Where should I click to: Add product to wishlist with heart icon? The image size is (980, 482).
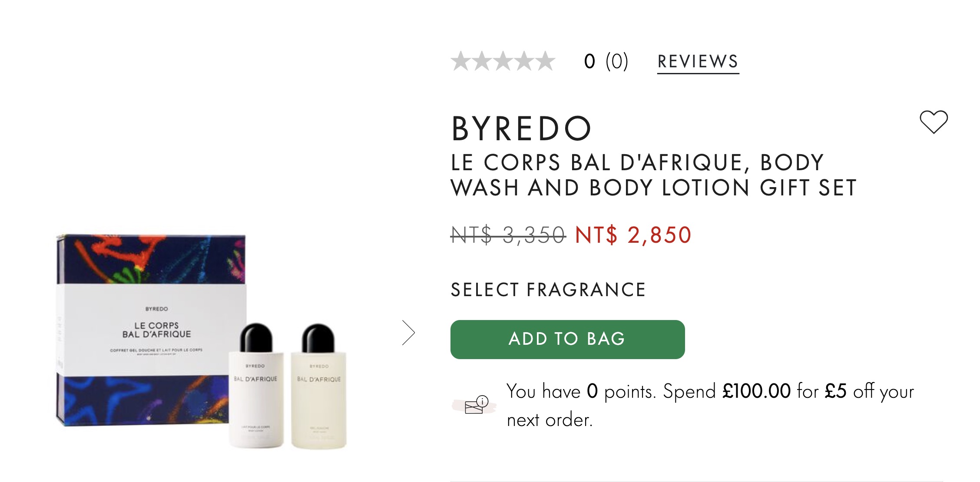click(x=934, y=122)
